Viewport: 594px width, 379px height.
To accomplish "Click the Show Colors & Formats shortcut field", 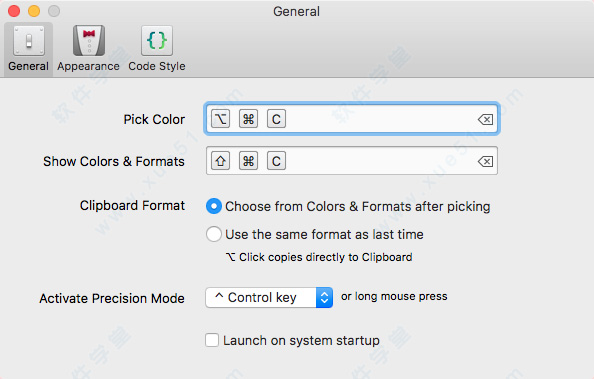I will (x=352, y=161).
